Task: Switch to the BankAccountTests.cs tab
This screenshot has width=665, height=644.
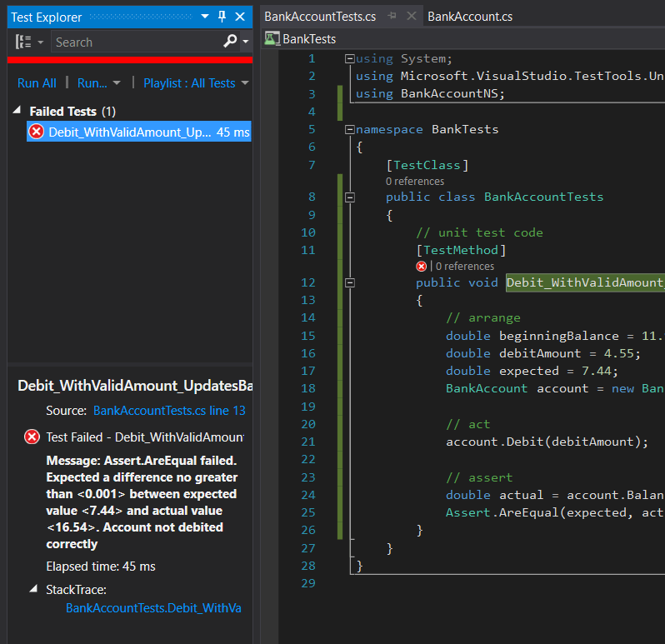Action: pos(320,17)
